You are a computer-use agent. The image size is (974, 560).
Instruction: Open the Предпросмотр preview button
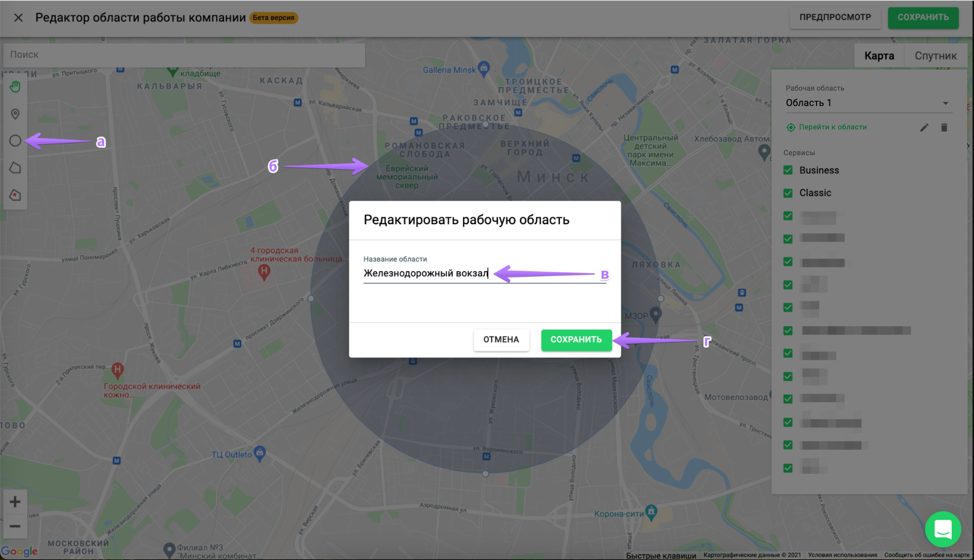[x=835, y=17]
